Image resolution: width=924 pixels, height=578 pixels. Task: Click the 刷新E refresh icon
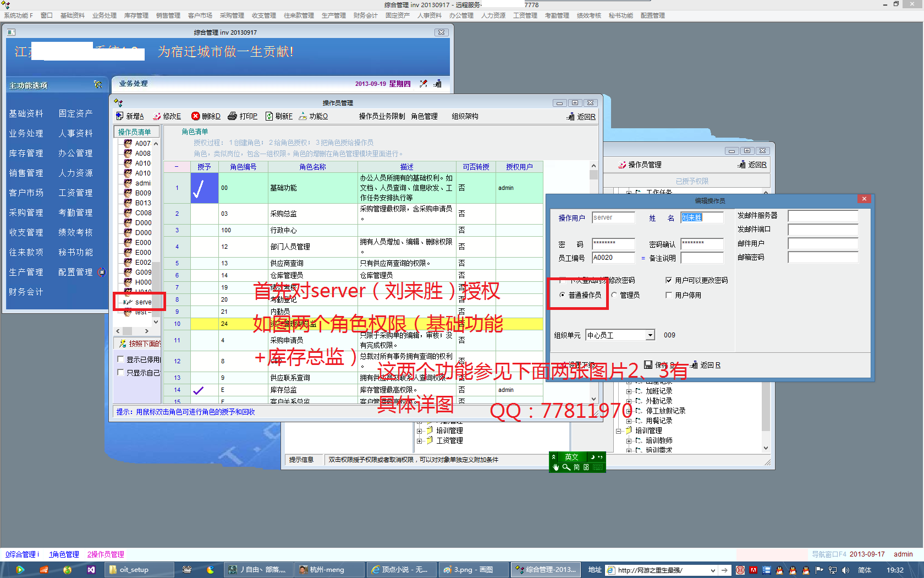click(269, 116)
